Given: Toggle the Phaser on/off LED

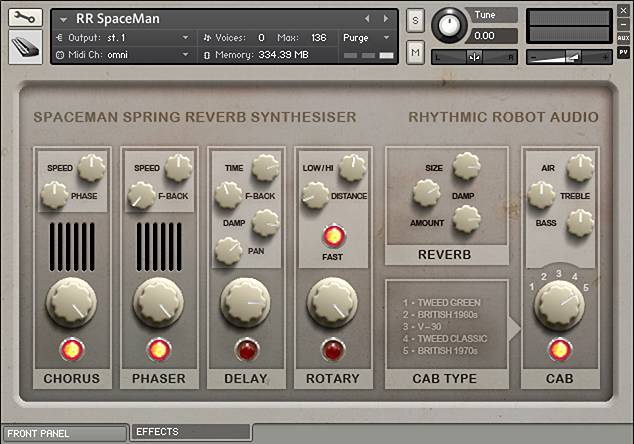Looking at the screenshot, I should [x=159, y=349].
